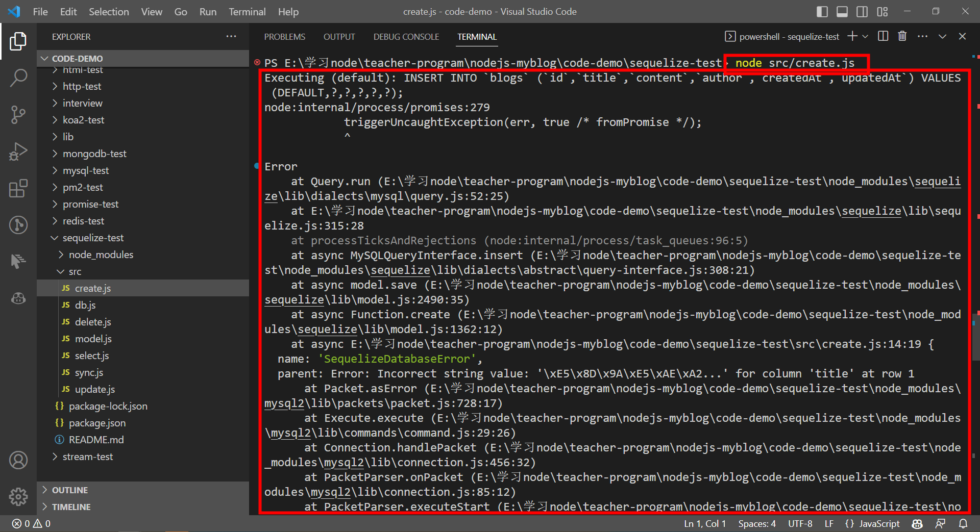Screen dimensions: 980x532
Task: Toggle the secondary side bar layout button
Action: 862,12
